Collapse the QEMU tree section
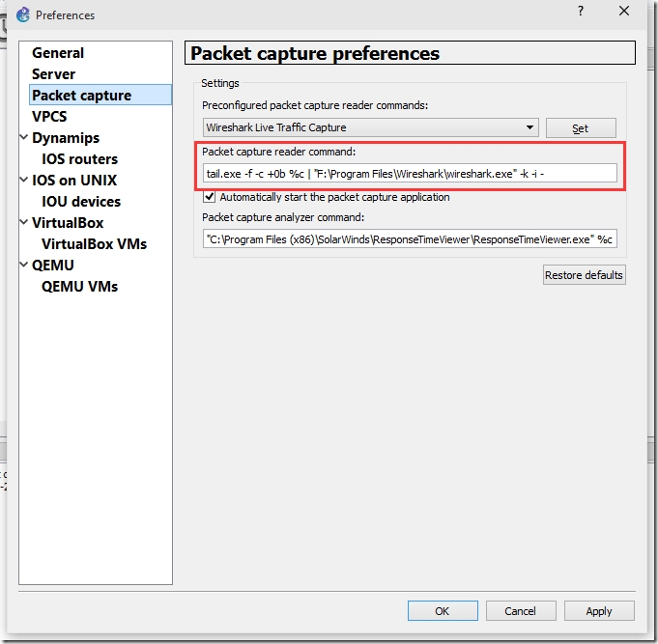Image resolution: width=658 pixels, height=644 pixels. (24, 266)
